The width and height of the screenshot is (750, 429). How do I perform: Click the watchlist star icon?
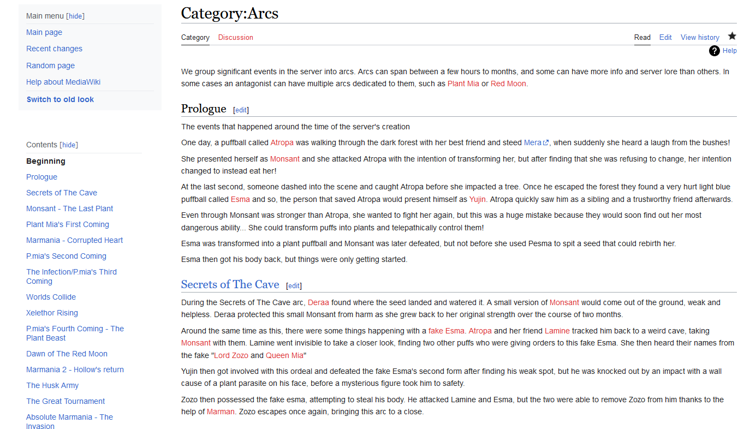click(732, 37)
